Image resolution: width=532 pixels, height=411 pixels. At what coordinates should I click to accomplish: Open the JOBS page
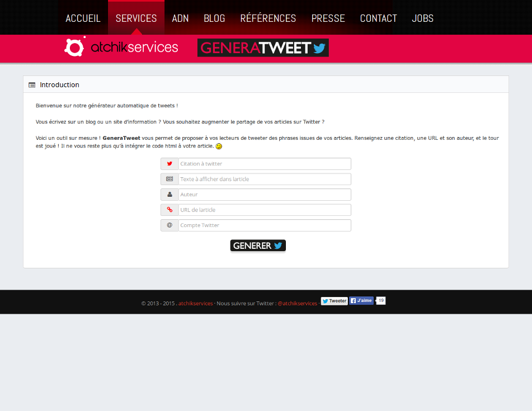(x=422, y=18)
